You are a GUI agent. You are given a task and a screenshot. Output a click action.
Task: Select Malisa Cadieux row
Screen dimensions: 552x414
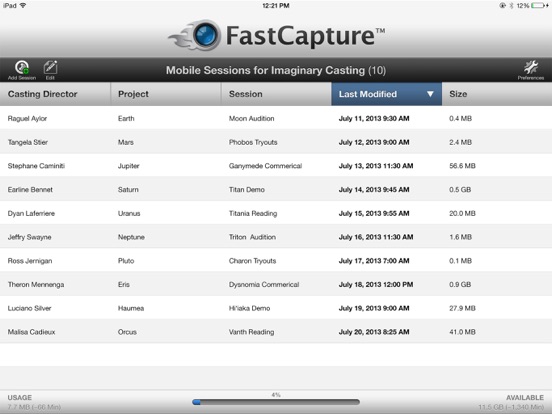click(276, 332)
